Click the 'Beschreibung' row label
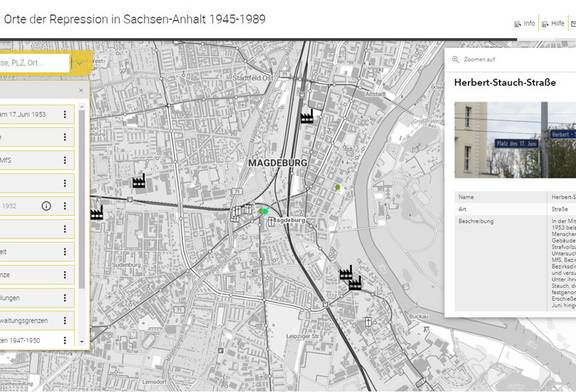This screenshot has width=576, height=392. coord(476,221)
